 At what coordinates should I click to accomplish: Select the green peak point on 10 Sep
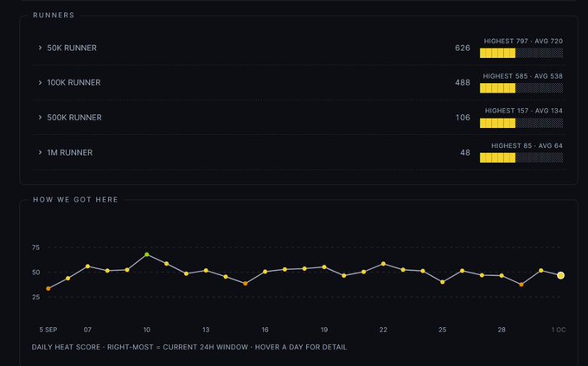click(147, 254)
